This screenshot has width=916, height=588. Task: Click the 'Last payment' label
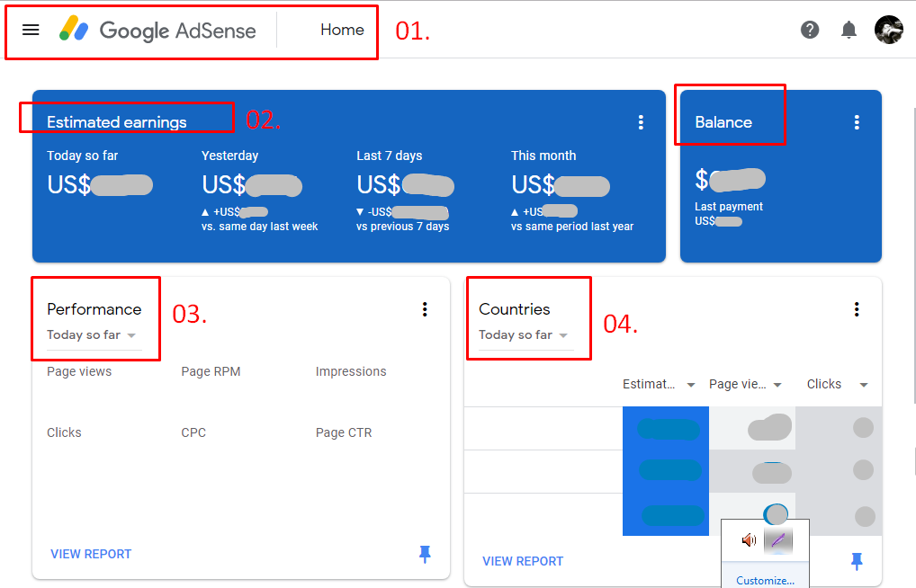click(729, 207)
